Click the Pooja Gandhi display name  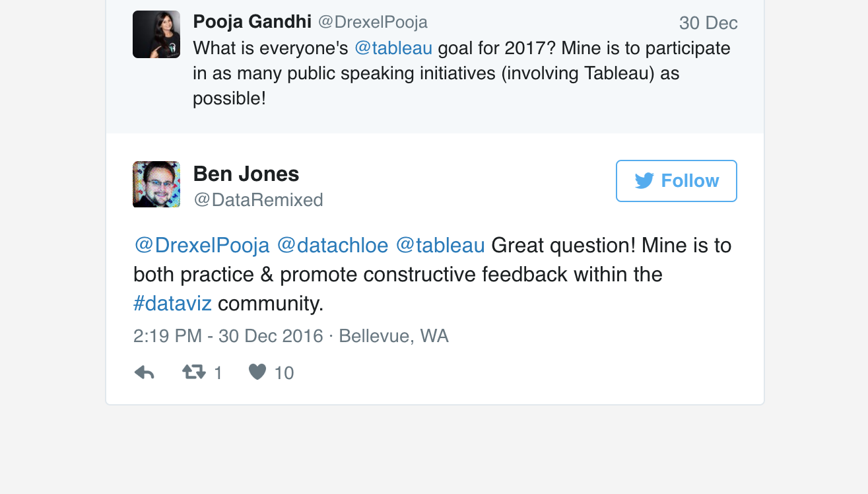click(252, 22)
